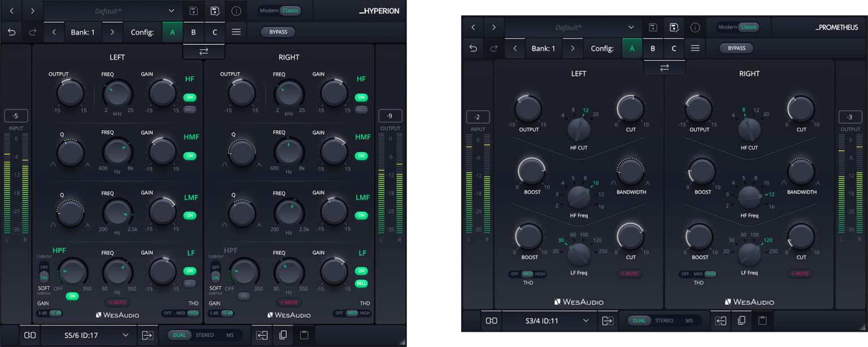Click the save-as preset icon in Hyperion
Viewport: 868px width, 347px height.
(215, 11)
